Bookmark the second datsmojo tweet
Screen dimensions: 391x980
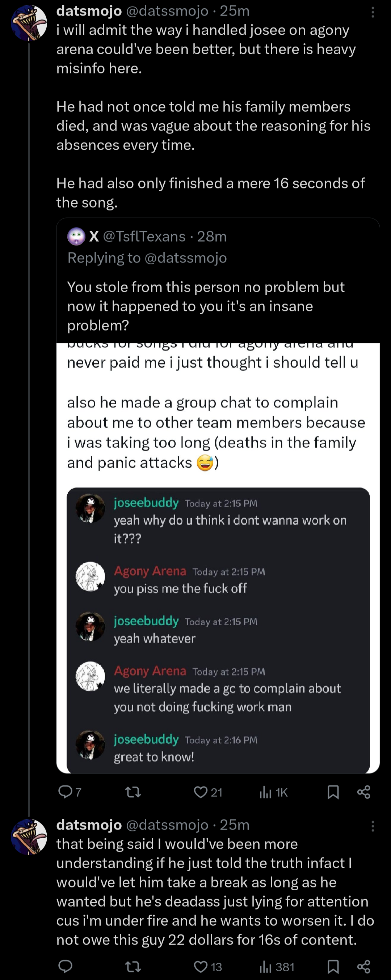333,966
